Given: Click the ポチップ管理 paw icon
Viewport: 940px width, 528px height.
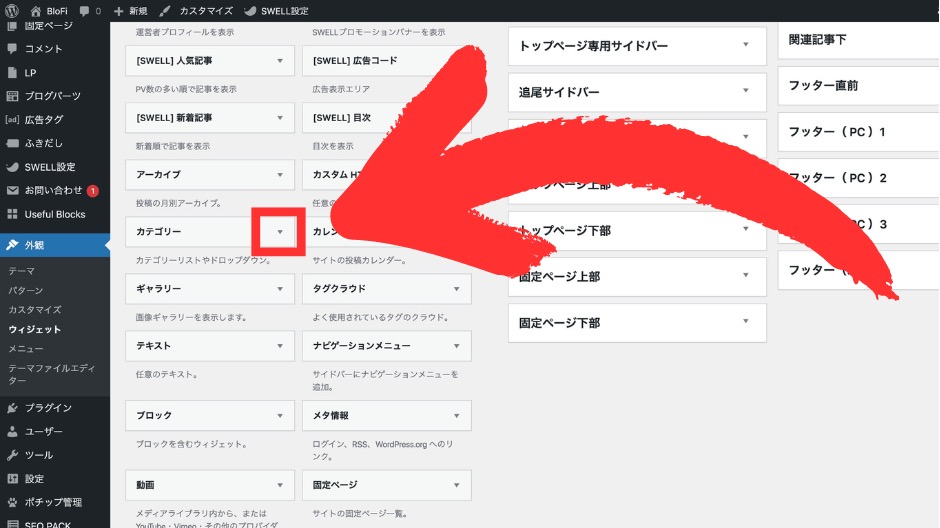Looking at the screenshot, I should pos(12,502).
